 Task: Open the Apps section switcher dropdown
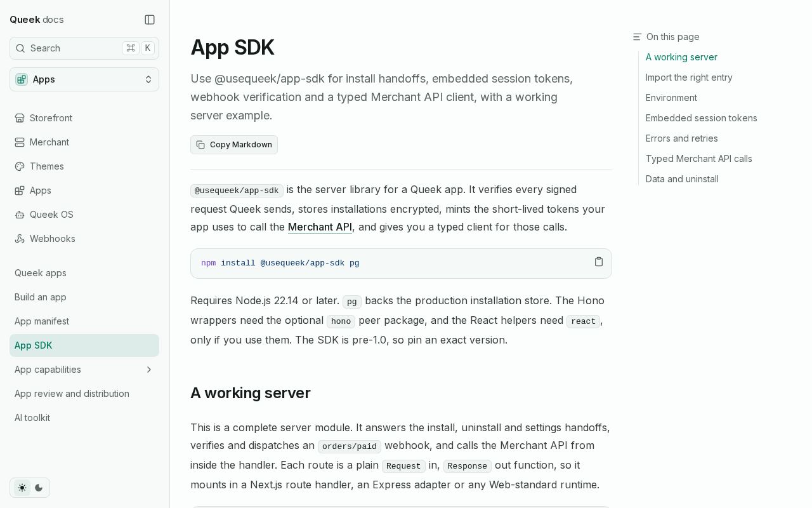pyautogui.click(x=84, y=79)
